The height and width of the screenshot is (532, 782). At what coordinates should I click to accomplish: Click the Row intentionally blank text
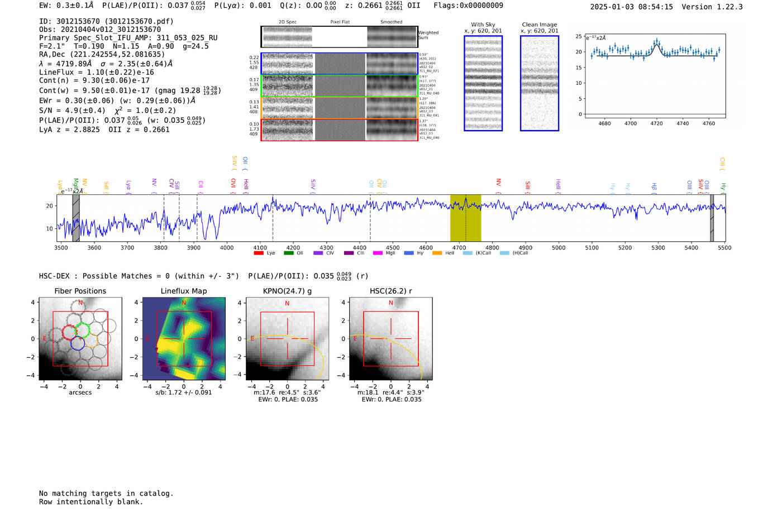click(x=91, y=502)
